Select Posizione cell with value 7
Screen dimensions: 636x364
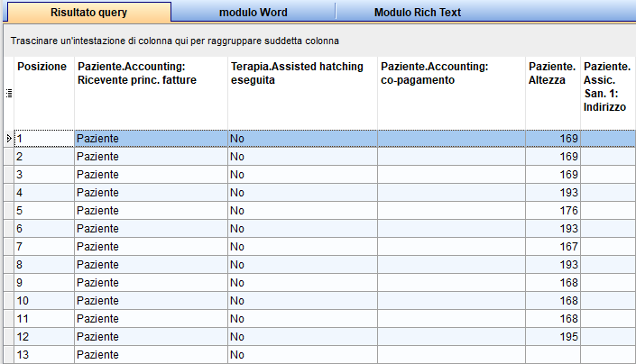tap(44, 247)
